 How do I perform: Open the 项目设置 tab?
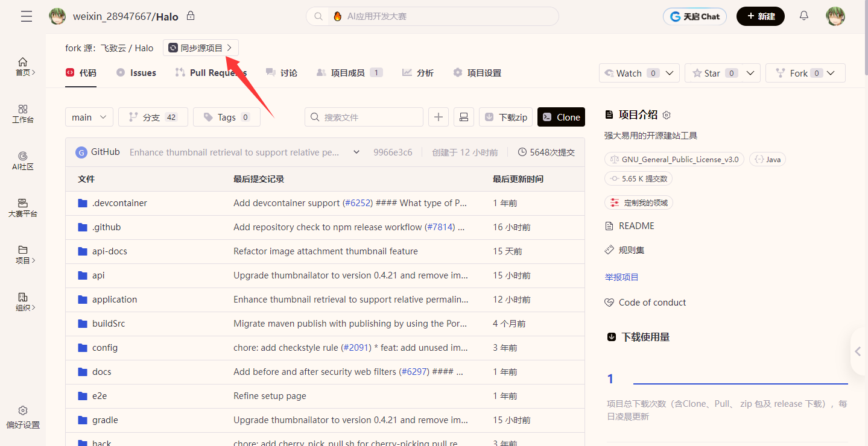483,72
